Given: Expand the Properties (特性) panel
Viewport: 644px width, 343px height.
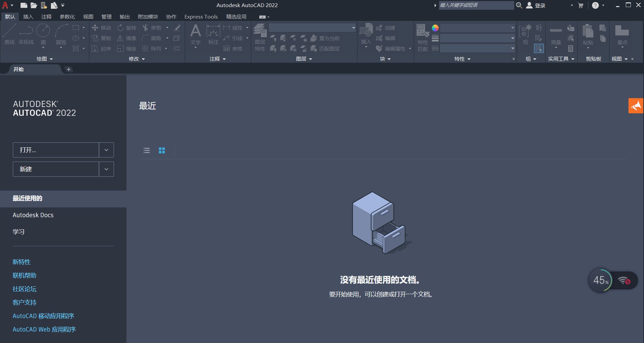Looking at the screenshot, I should pos(462,59).
